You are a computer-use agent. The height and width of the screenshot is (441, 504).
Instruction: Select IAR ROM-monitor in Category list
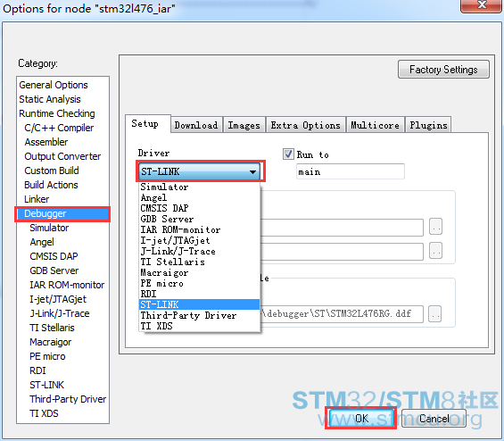click(67, 285)
